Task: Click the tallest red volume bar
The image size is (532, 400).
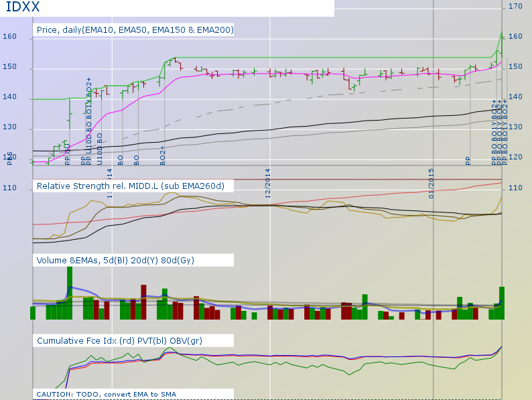Action: pos(143,302)
